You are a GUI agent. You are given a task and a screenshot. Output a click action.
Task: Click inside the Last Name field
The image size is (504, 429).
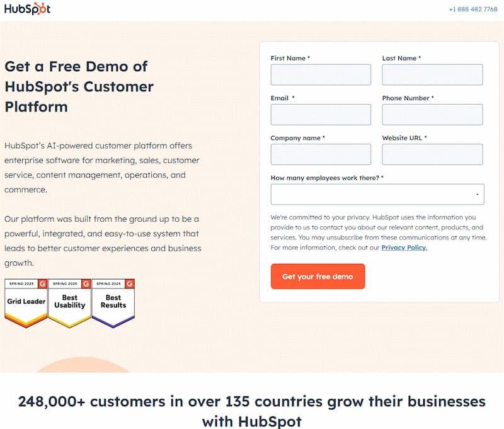click(x=432, y=74)
